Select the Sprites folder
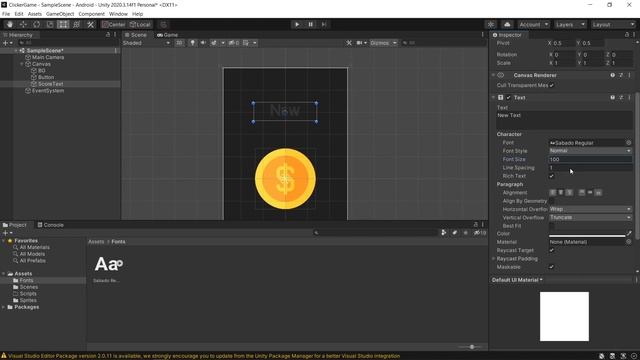The width and height of the screenshot is (640, 360). click(x=28, y=300)
